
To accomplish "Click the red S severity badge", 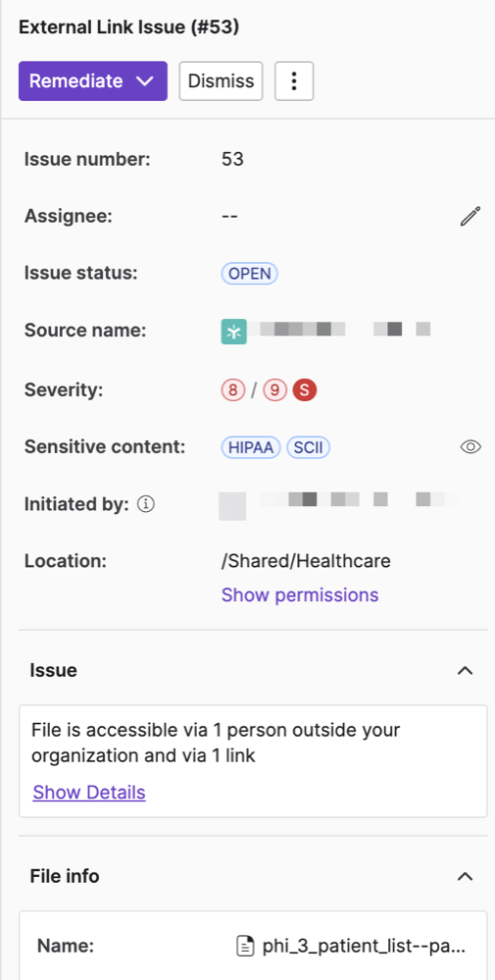I will [x=305, y=390].
